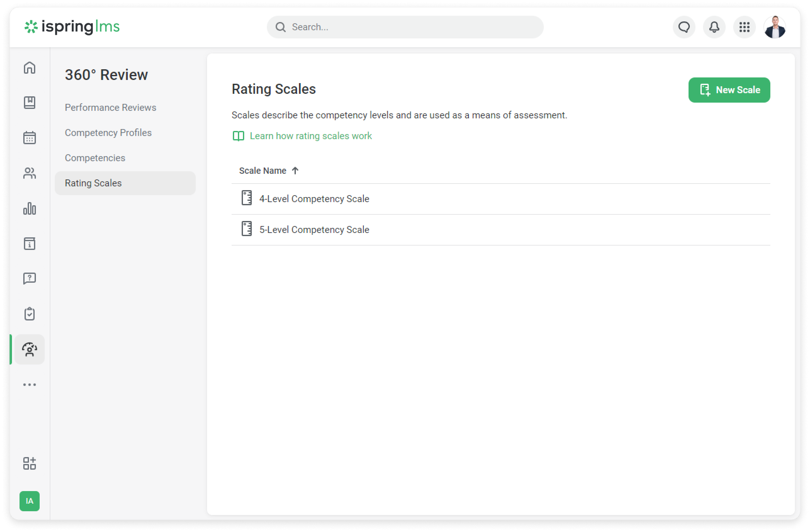The width and height of the screenshot is (810, 532).
Task: Click the New Scale button
Action: point(729,90)
